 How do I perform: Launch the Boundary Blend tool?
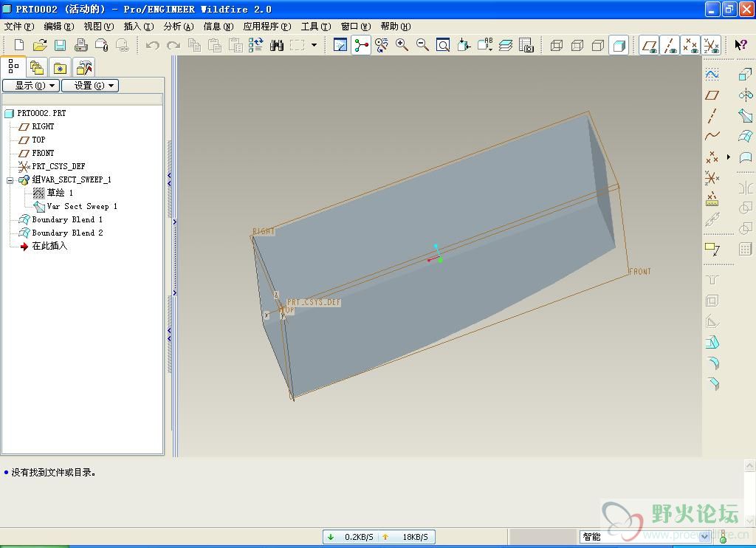click(746, 137)
